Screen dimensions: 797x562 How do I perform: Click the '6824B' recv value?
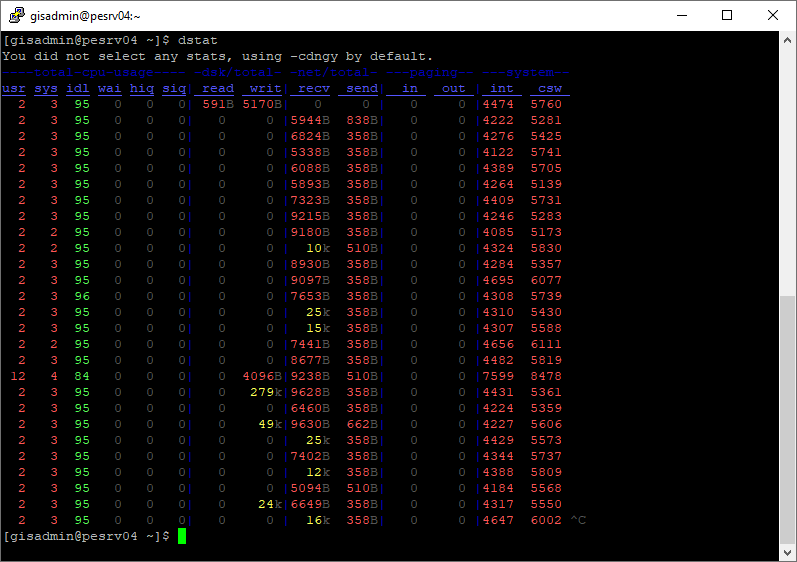pyautogui.click(x=310, y=136)
